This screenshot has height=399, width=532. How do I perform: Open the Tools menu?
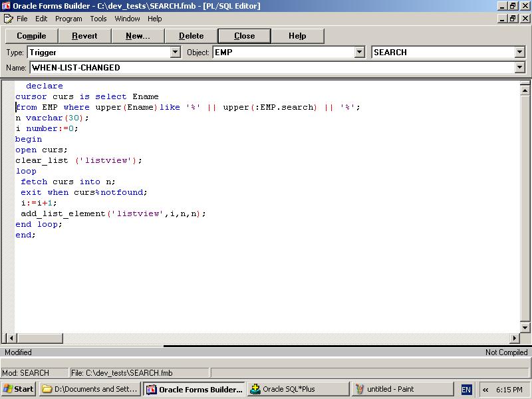pyautogui.click(x=98, y=19)
